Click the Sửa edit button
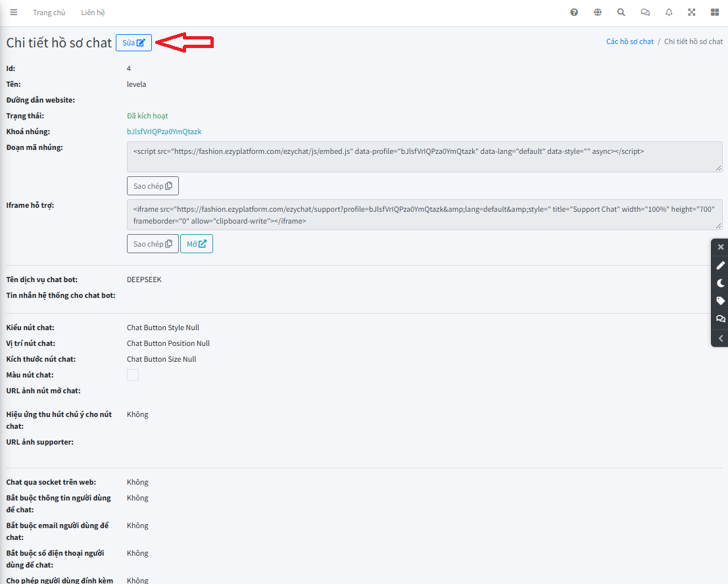 pos(133,43)
